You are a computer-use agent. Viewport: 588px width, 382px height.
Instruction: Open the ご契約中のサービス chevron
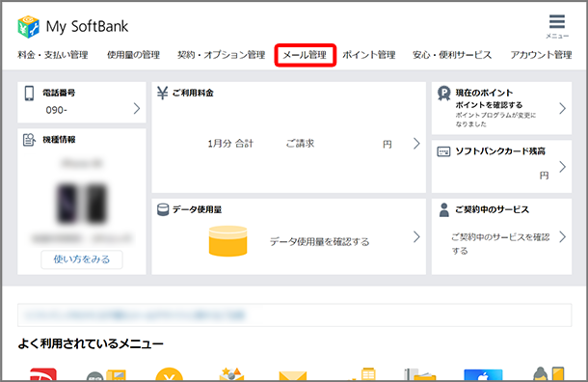click(563, 236)
